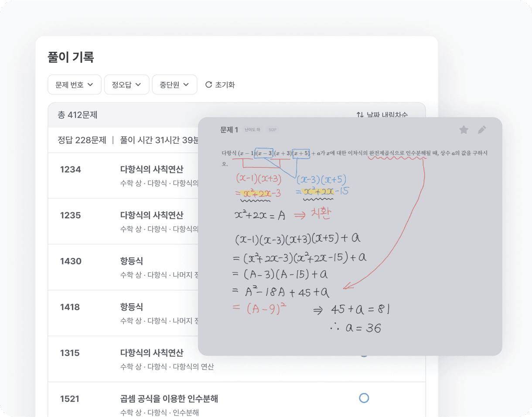Select record row 1521
The width and height of the screenshot is (532, 417).
coord(236,400)
